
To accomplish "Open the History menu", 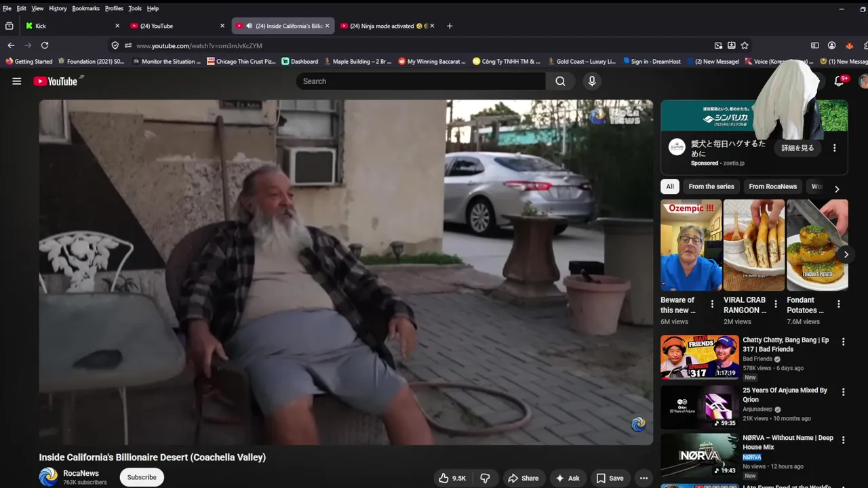I will point(58,8).
